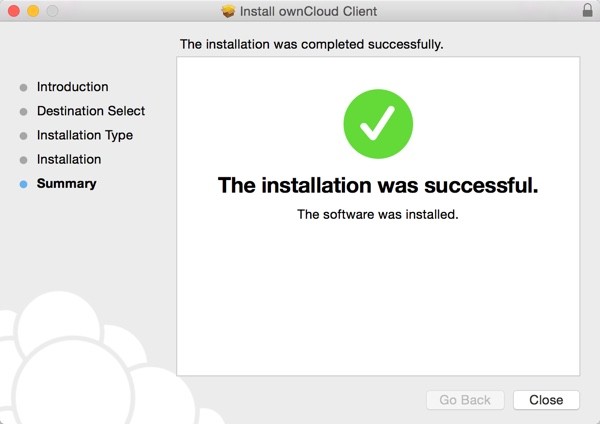600x424 pixels.
Task: Click the red close window button
Action: click(x=14, y=11)
